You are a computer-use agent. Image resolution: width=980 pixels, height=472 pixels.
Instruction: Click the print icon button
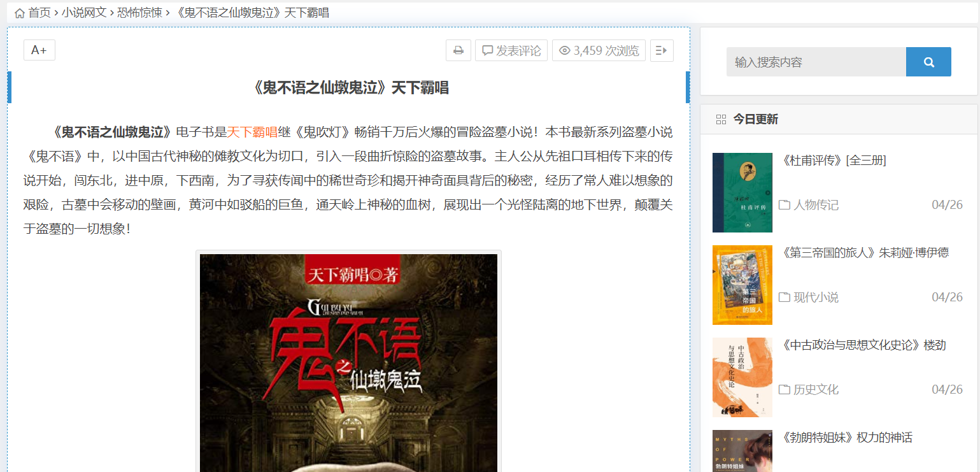click(458, 50)
